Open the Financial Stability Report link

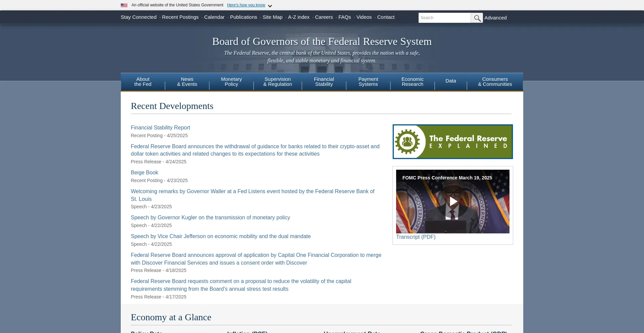tap(160, 128)
